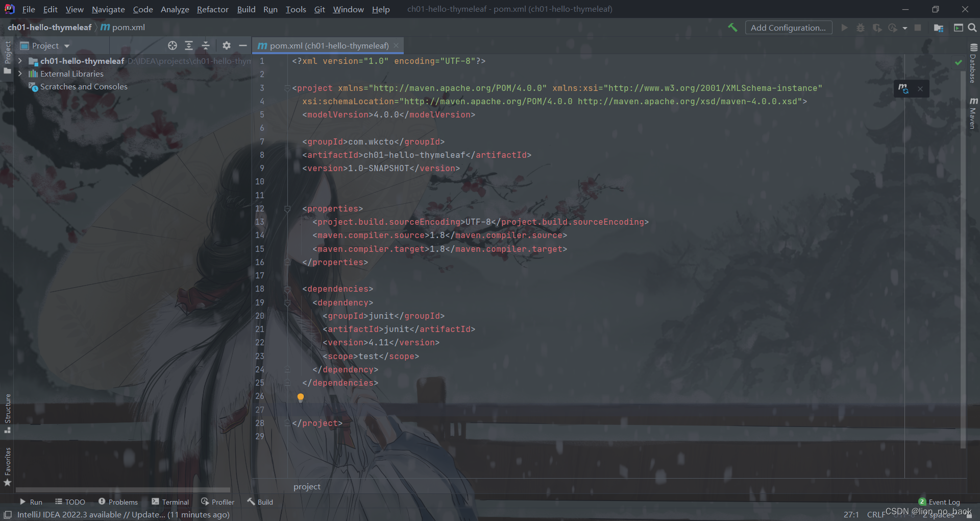The image size is (980, 521).
Task: Open the Terminal tool window
Action: (x=170, y=502)
